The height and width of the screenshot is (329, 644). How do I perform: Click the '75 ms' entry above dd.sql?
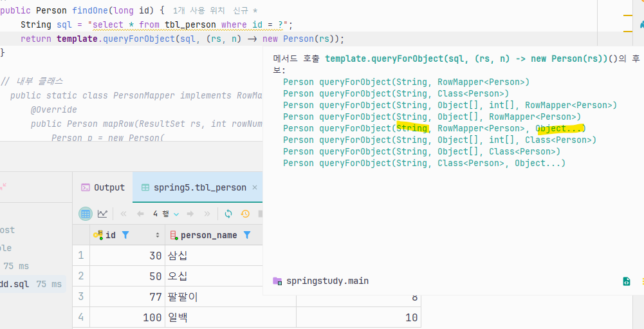[x=16, y=266]
